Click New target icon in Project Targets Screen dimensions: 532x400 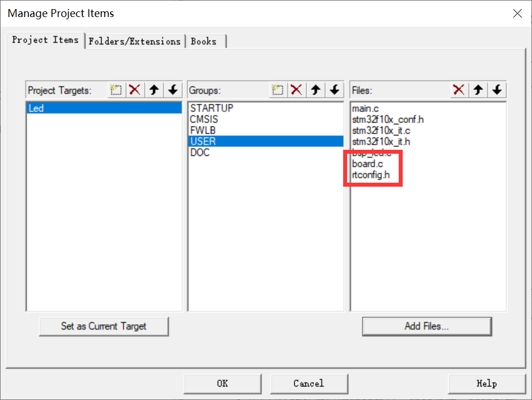pos(116,90)
